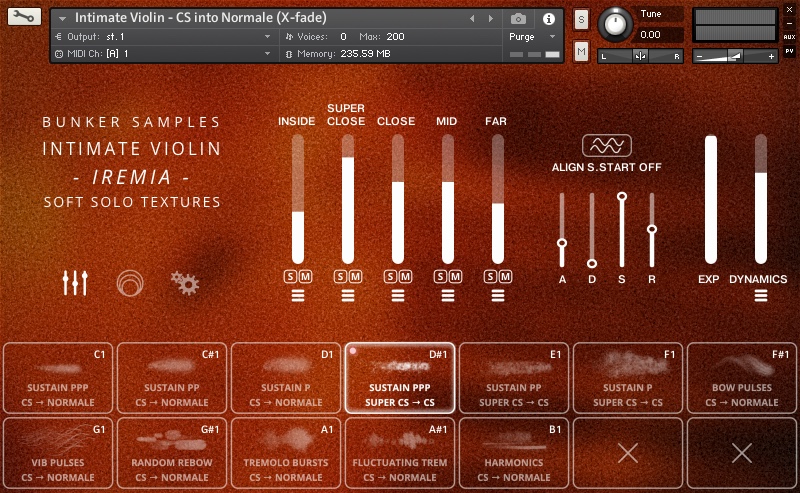Select the Bow Pulses F#1 articulation

tap(741, 378)
